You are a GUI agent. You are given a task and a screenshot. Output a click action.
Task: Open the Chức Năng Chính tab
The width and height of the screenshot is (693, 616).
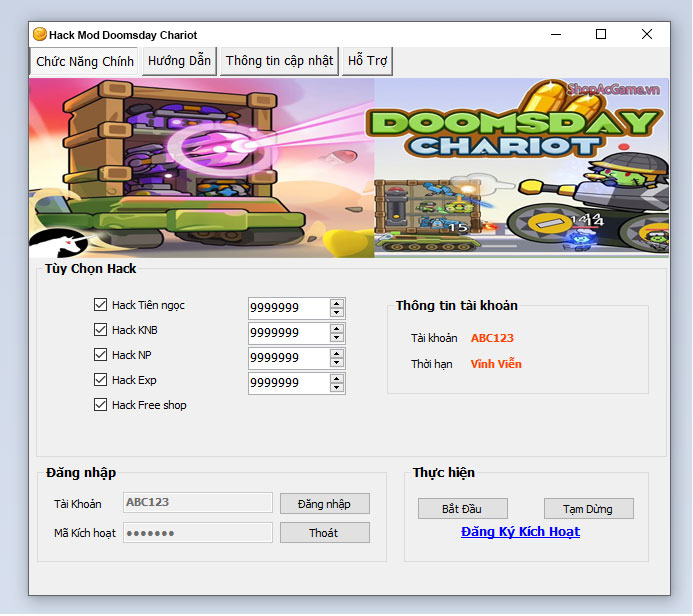(84, 61)
